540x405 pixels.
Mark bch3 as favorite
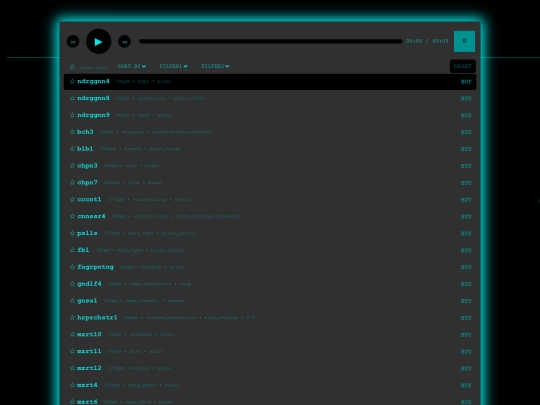click(72, 132)
